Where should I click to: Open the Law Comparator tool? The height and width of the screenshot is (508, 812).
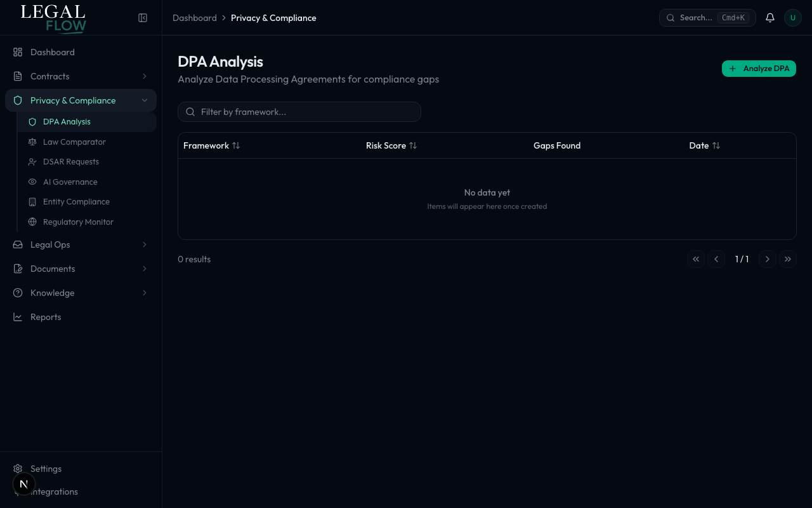[x=74, y=142]
